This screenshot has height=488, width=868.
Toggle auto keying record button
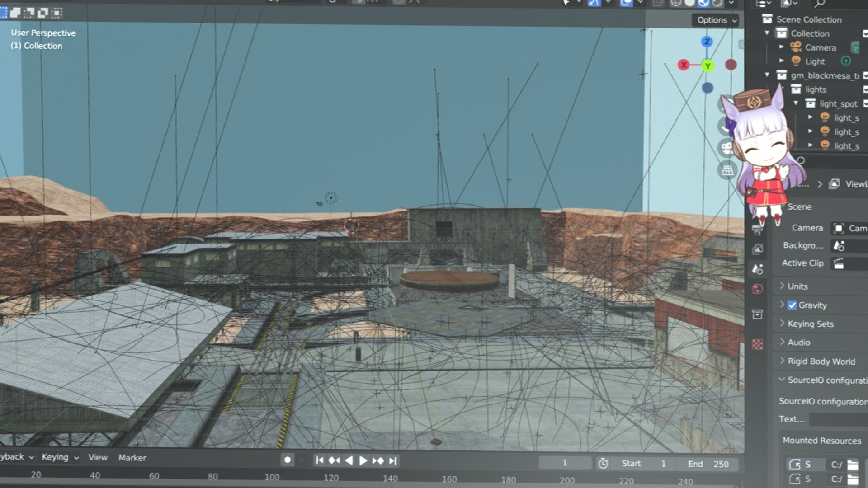coord(288,460)
